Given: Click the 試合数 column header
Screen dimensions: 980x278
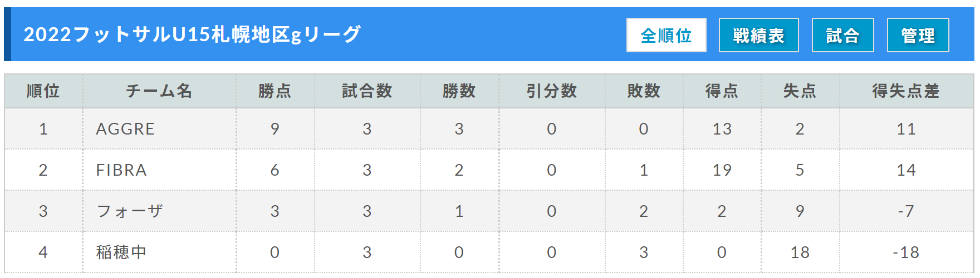Looking at the screenshot, I should tap(367, 91).
